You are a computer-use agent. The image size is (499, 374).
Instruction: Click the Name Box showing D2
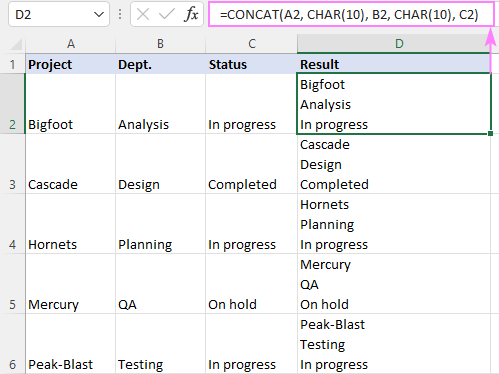pos(59,14)
